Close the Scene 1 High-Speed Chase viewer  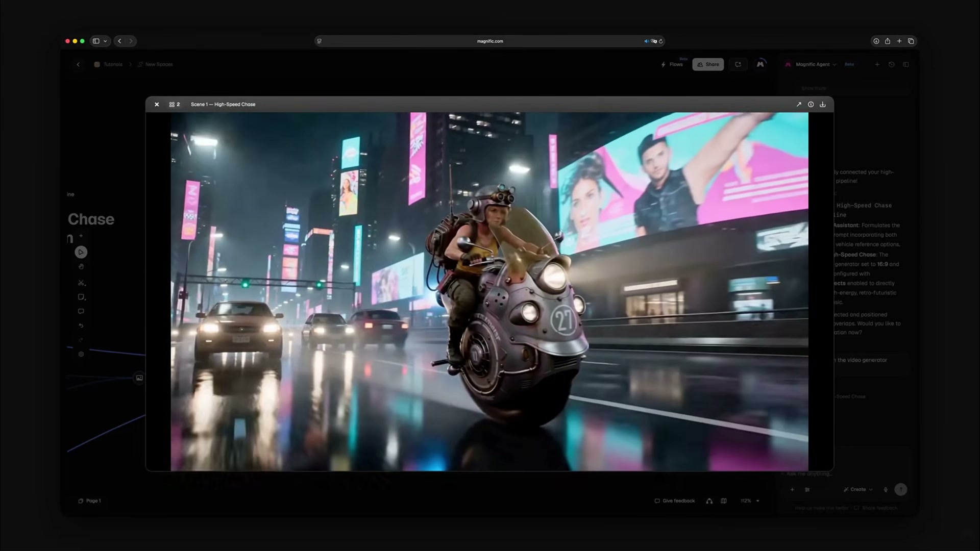coord(157,104)
